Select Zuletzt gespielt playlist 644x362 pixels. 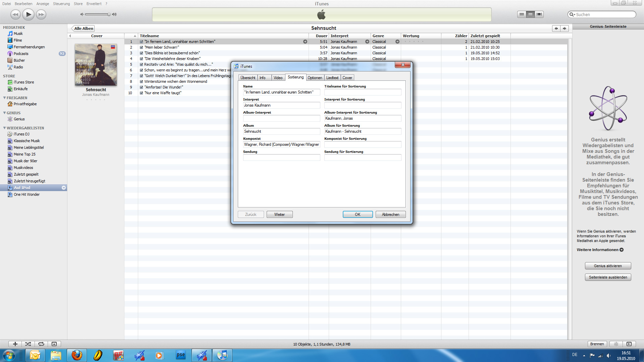coord(26,174)
